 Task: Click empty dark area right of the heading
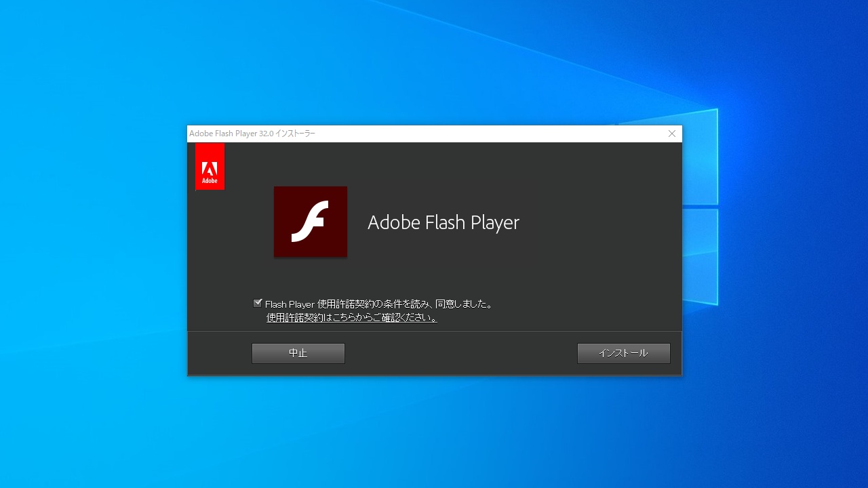click(x=597, y=222)
